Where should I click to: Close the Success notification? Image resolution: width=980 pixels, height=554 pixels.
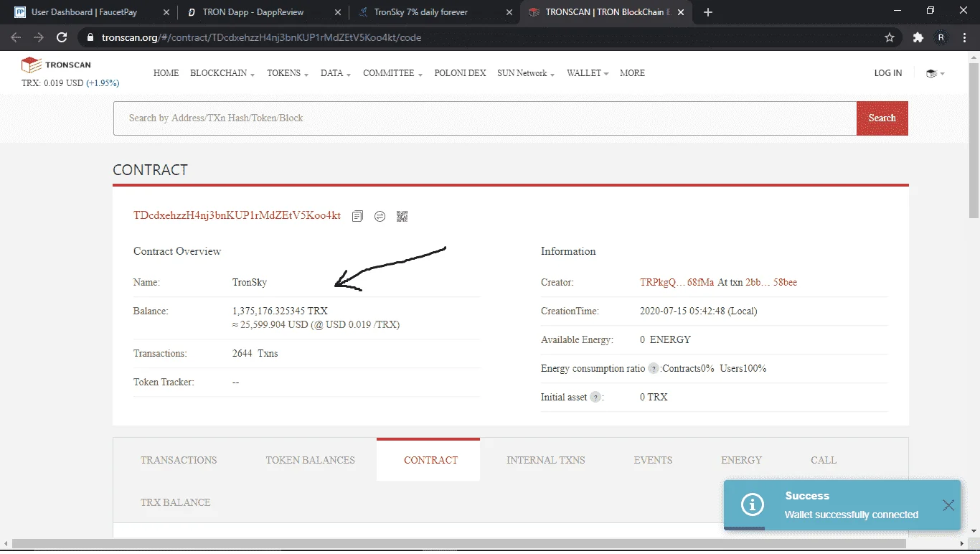pos(948,505)
